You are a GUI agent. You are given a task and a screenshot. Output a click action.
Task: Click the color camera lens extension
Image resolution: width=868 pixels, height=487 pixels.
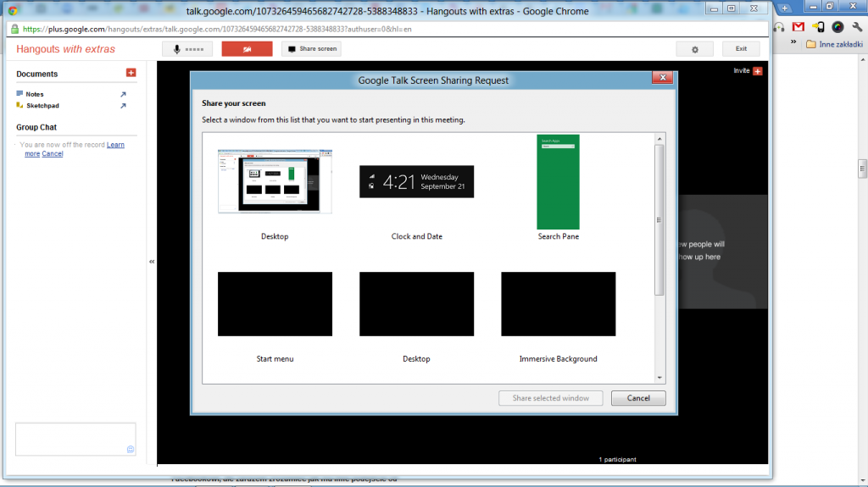coord(837,26)
